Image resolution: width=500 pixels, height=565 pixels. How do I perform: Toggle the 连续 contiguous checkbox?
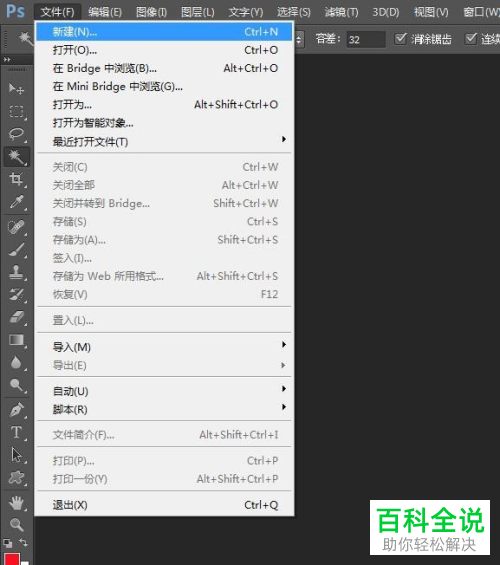click(x=471, y=39)
